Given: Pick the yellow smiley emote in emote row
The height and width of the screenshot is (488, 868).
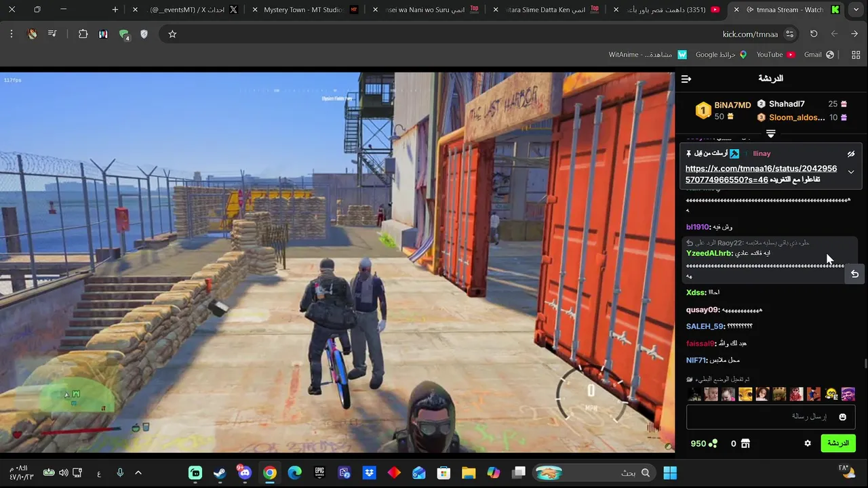Looking at the screenshot, I should [831, 394].
